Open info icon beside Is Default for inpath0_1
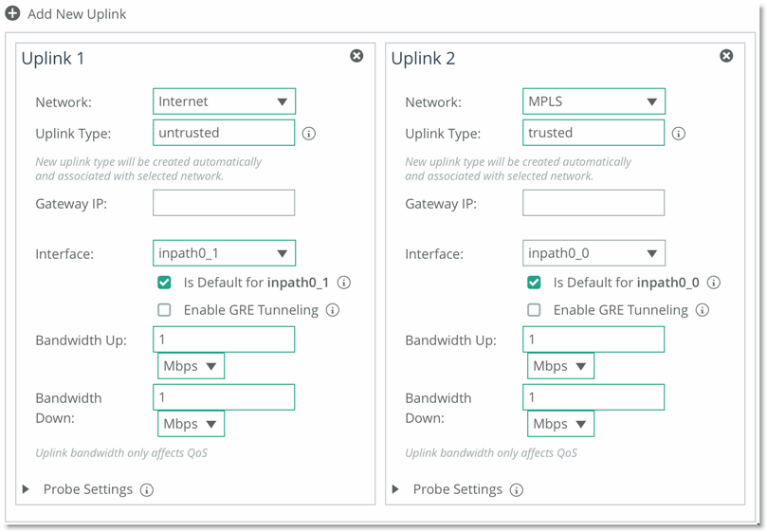The height and width of the screenshot is (532, 767). tap(344, 283)
